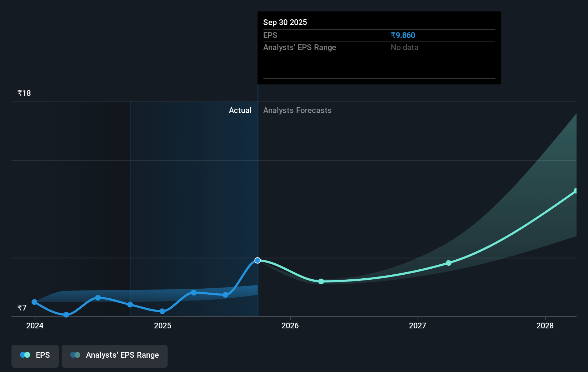588x372 pixels.
Task: Click the 'Actual' region label
Action: [240, 110]
